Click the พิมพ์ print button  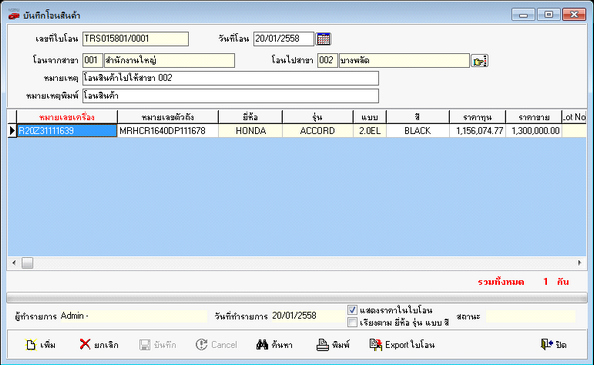click(x=333, y=345)
